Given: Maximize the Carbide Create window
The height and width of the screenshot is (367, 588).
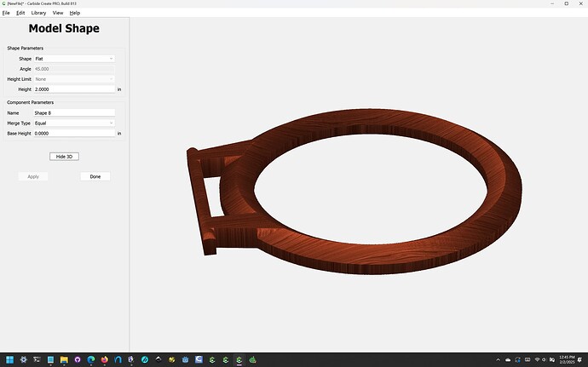Looking at the screenshot, I should click(566, 3).
